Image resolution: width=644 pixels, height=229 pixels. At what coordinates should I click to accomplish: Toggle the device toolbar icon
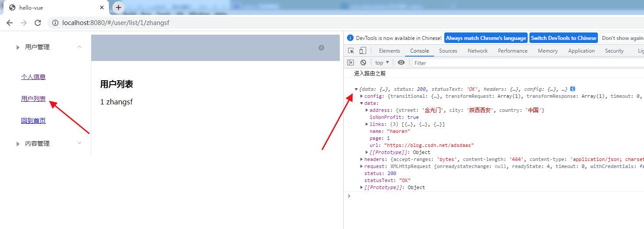click(363, 50)
